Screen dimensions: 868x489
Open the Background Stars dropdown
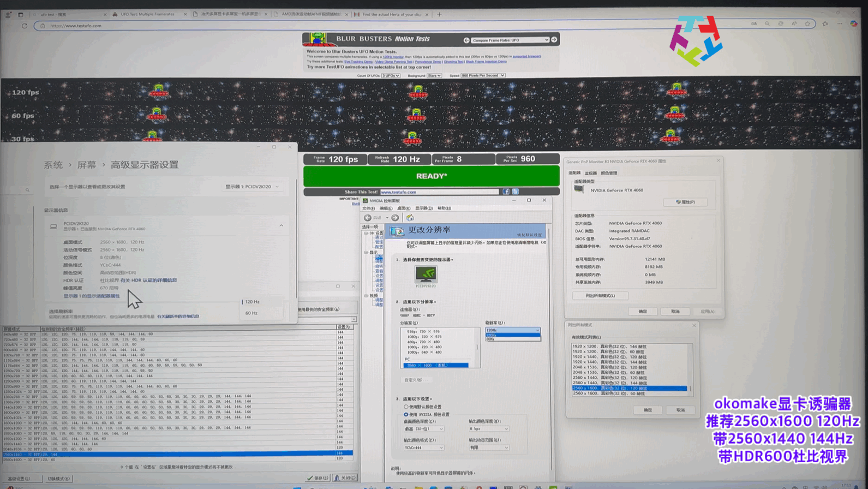click(x=434, y=76)
